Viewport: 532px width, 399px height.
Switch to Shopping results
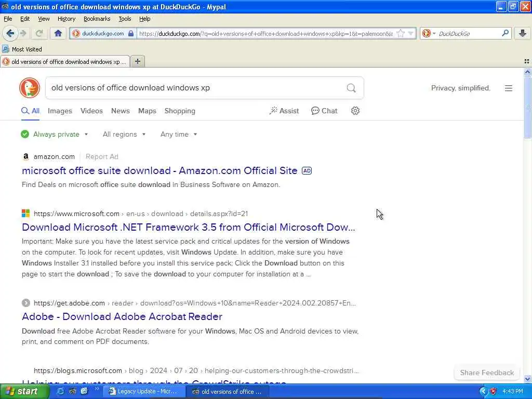coord(180,111)
